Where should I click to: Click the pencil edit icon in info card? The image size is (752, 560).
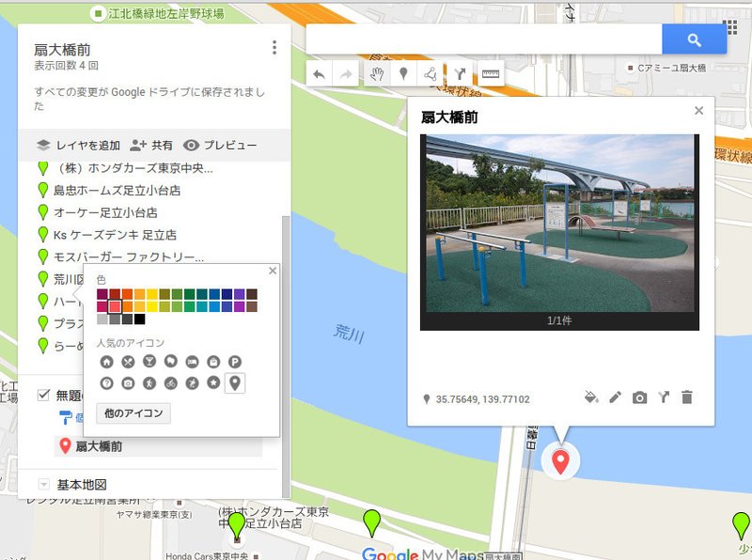[x=615, y=397]
